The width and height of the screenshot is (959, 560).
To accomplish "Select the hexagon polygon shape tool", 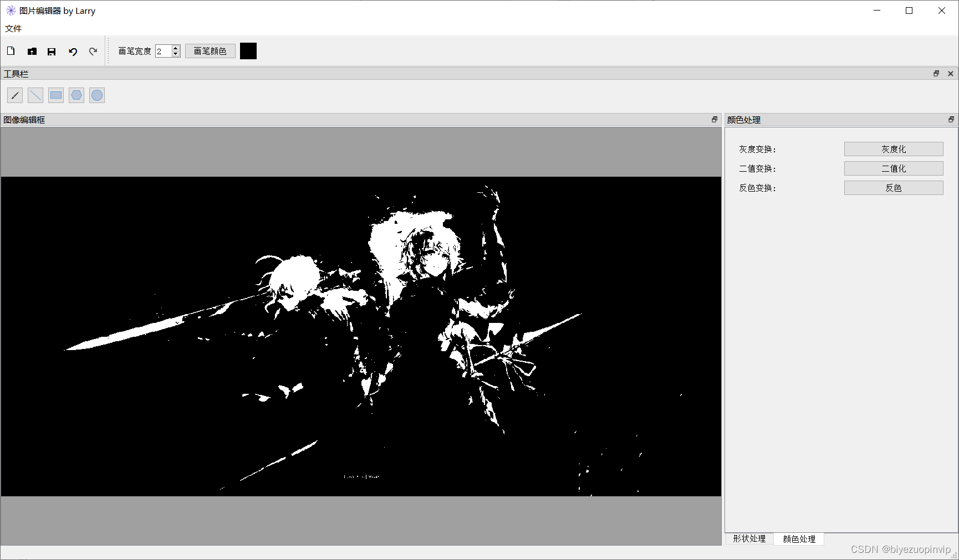I will (76, 95).
